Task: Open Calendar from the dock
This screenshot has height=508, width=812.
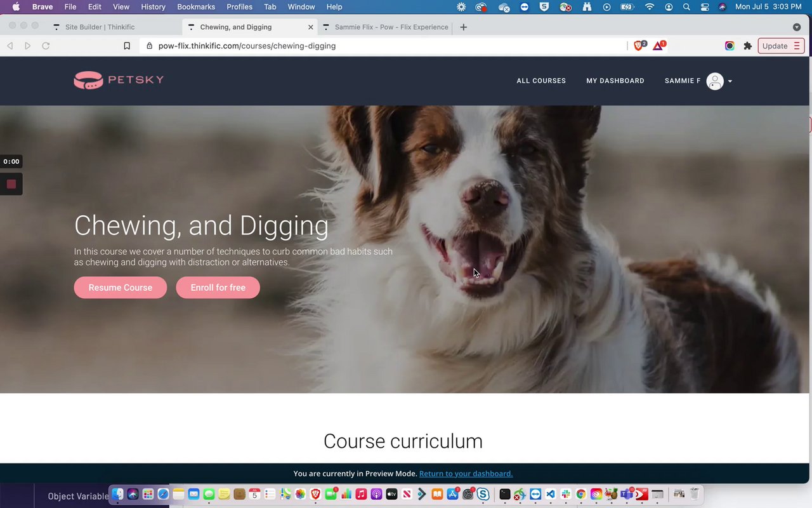Action: click(254, 494)
